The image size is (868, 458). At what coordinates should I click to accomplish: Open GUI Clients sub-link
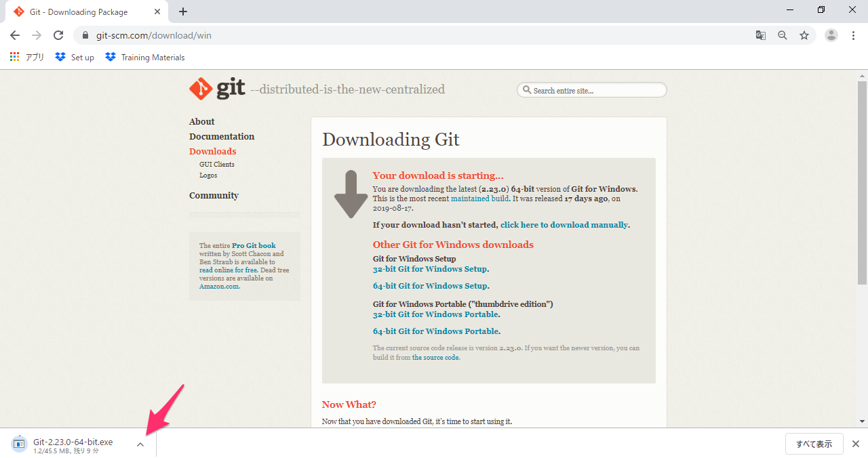tap(217, 165)
